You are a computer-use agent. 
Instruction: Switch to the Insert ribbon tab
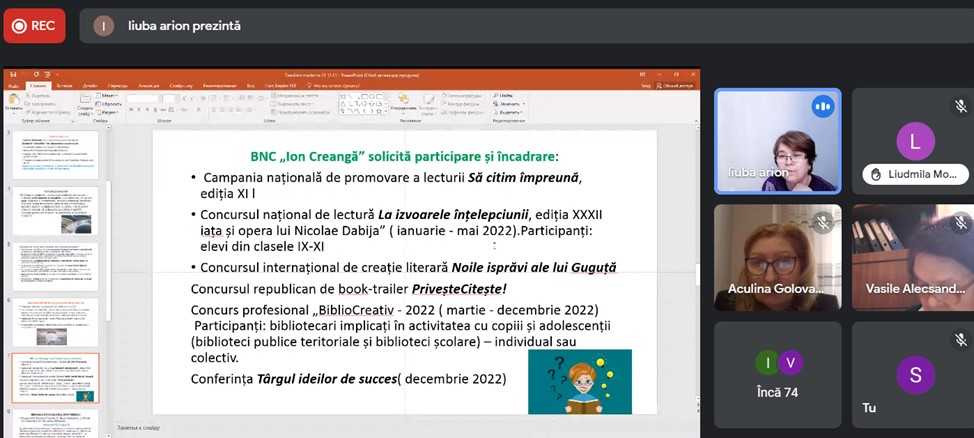(64, 87)
